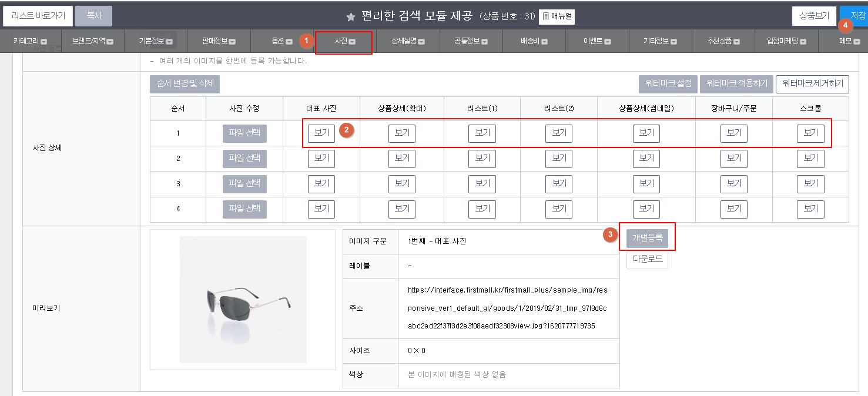Expand the 메모 tab arrow

tap(857, 42)
